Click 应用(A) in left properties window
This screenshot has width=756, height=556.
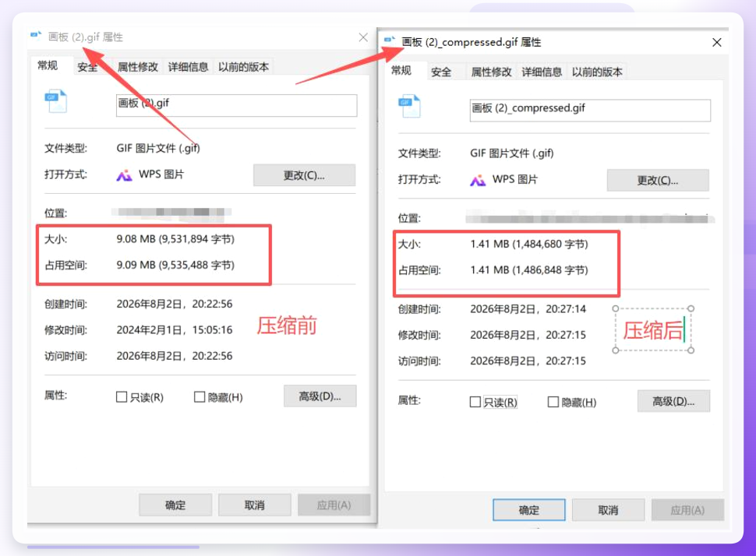(334, 505)
